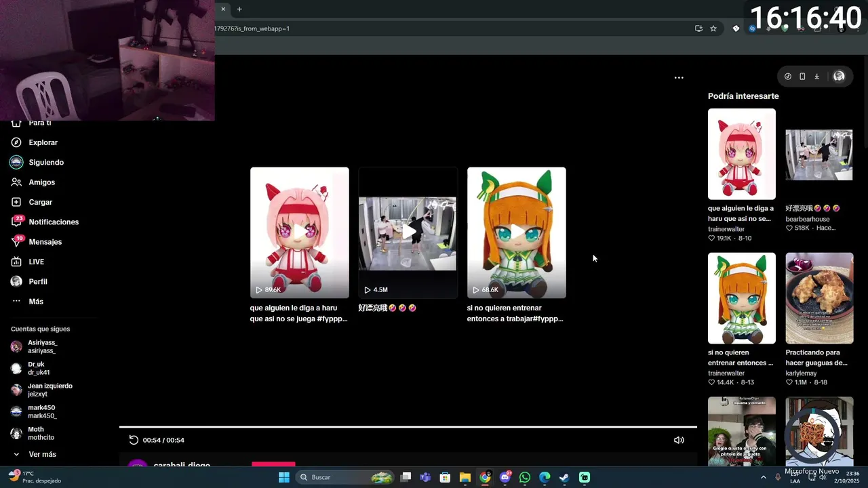Screen dimensions: 868x488
Task: Open the profile avatar menu
Action: 839,77
